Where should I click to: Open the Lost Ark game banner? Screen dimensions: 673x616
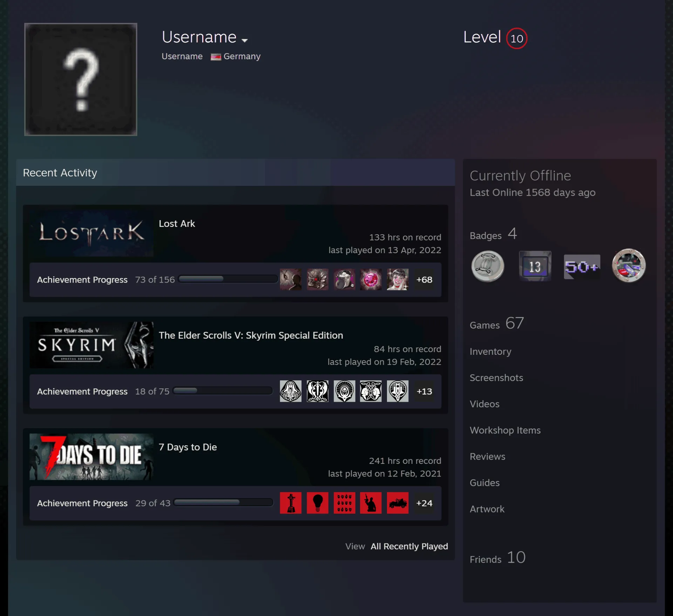(91, 233)
